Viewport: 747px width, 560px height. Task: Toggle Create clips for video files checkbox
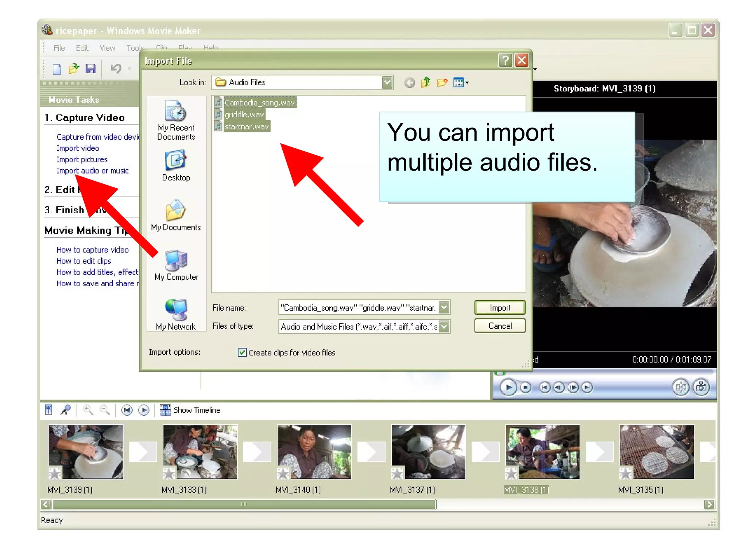click(x=242, y=352)
